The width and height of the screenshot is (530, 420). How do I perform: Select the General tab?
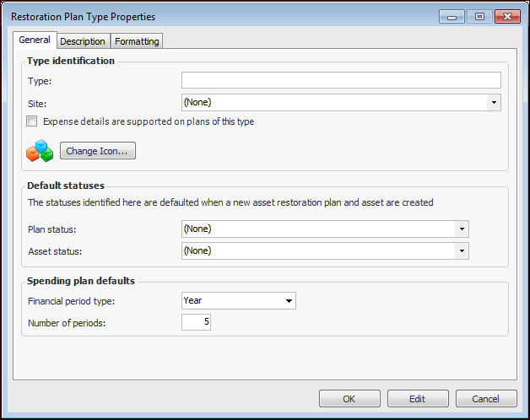(x=35, y=40)
